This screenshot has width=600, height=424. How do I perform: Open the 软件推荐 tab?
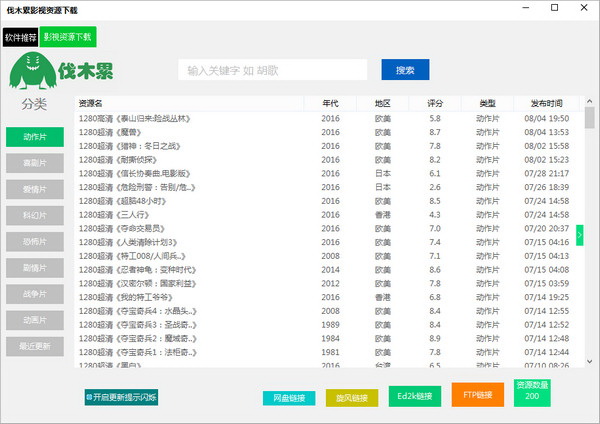pyautogui.click(x=21, y=37)
